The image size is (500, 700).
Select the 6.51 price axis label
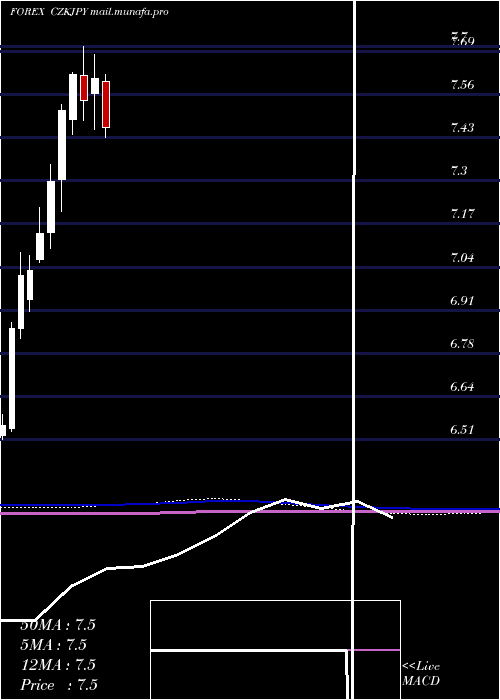coord(462,429)
